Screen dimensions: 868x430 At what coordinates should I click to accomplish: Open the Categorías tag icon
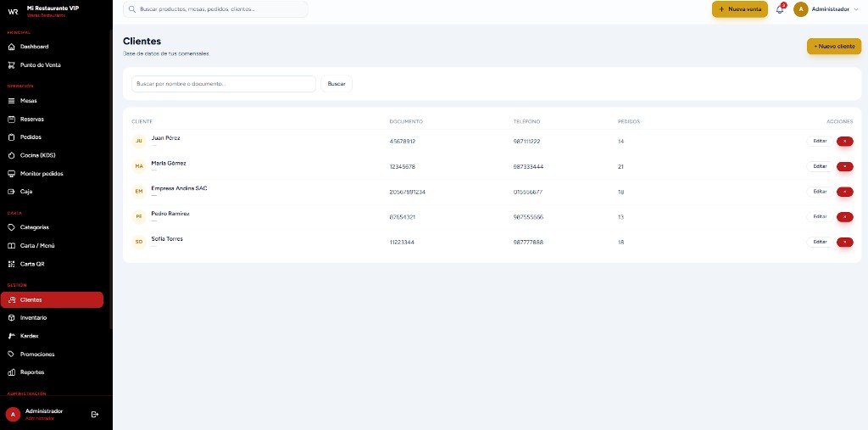coord(11,228)
